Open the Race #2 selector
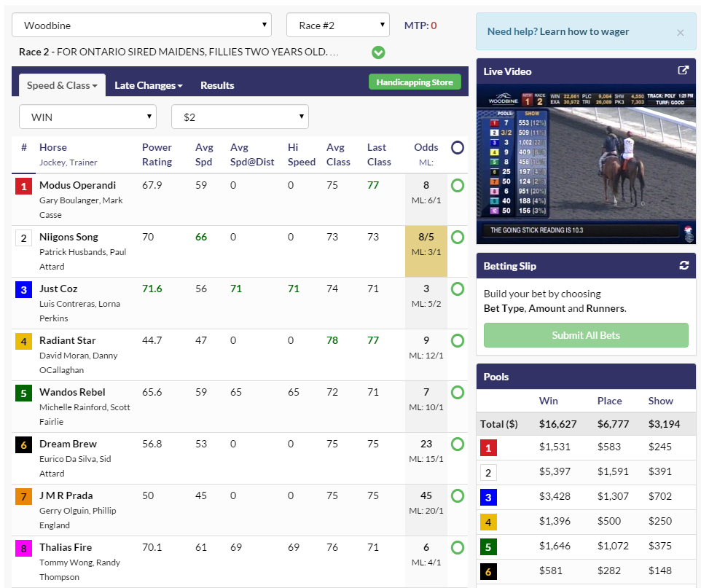The image size is (701, 588). (x=337, y=25)
